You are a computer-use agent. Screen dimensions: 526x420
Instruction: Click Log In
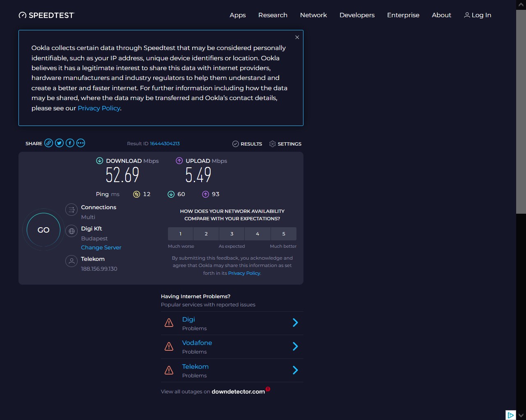coord(478,15)
